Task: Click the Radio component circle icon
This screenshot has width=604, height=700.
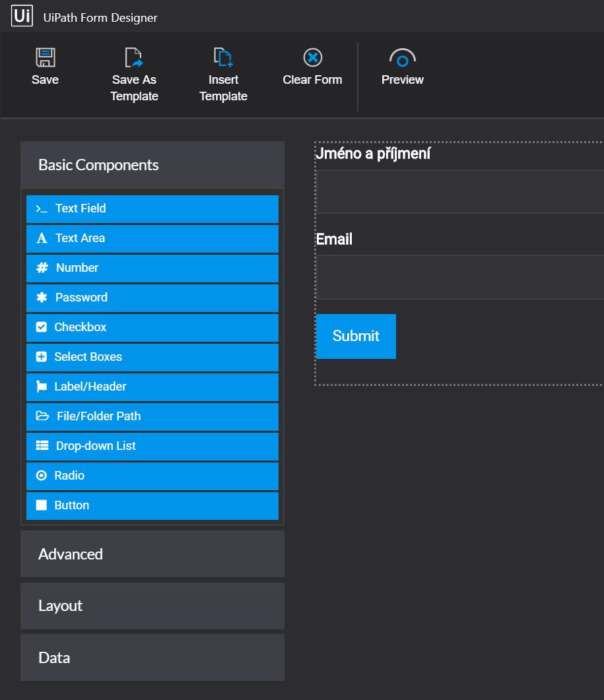Action: pos(41,476)
